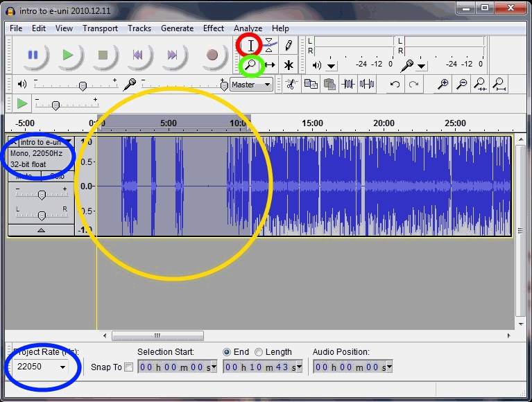Screen dimensions: 532x402
Task: Click the Fit Project zoom icon
Action: (x=498, y=85)
